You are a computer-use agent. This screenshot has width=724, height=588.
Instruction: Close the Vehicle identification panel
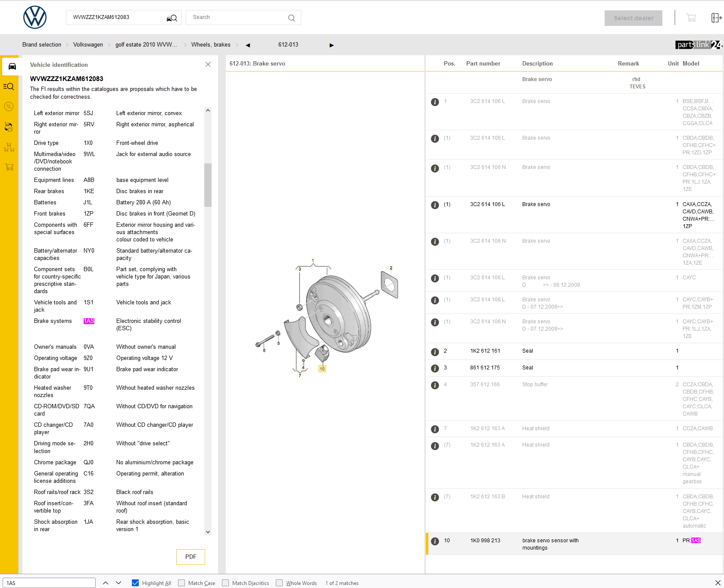(208, 65)
